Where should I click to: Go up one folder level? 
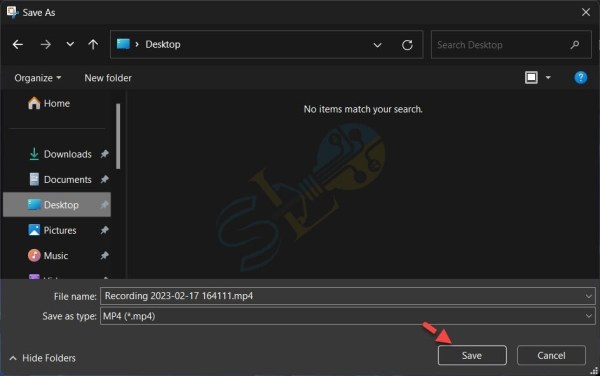(x=93, y=45)
